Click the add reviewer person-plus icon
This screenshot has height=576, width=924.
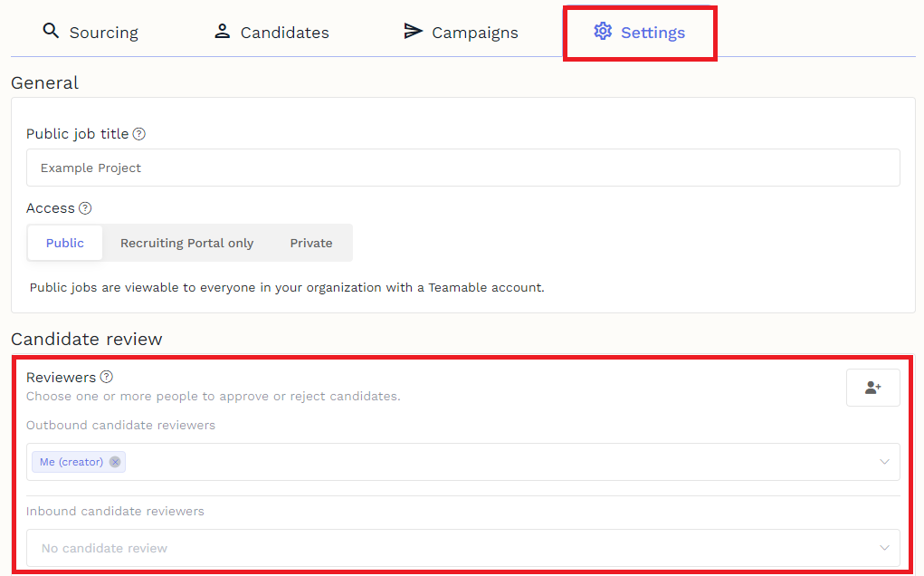tap(872, 387)
